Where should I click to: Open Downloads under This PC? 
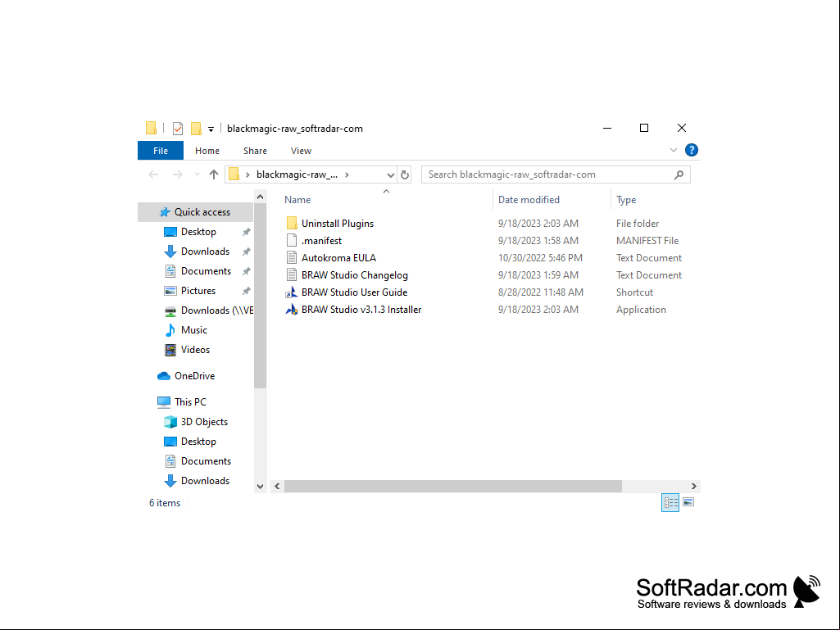(205, 481)
